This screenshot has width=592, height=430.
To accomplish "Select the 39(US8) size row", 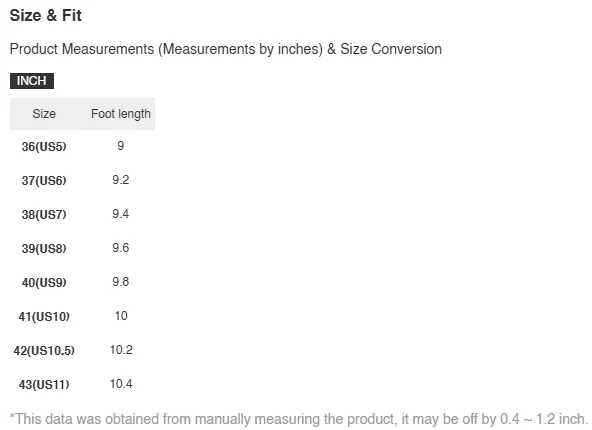I will [82, 248].
